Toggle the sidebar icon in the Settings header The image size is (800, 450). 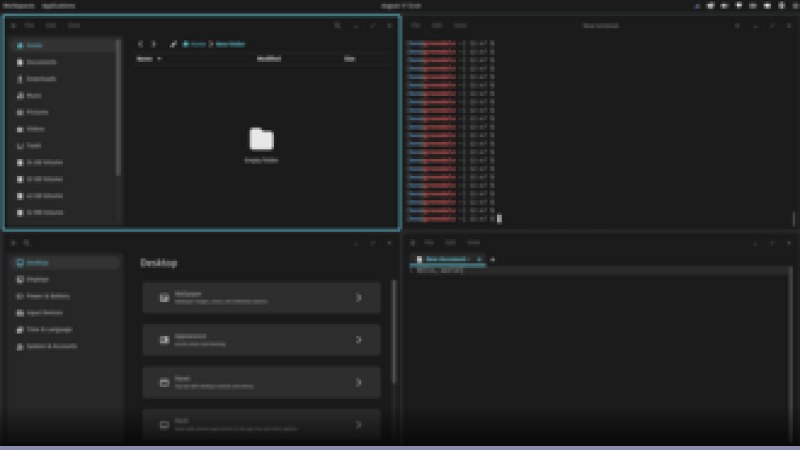pos(14,243)
